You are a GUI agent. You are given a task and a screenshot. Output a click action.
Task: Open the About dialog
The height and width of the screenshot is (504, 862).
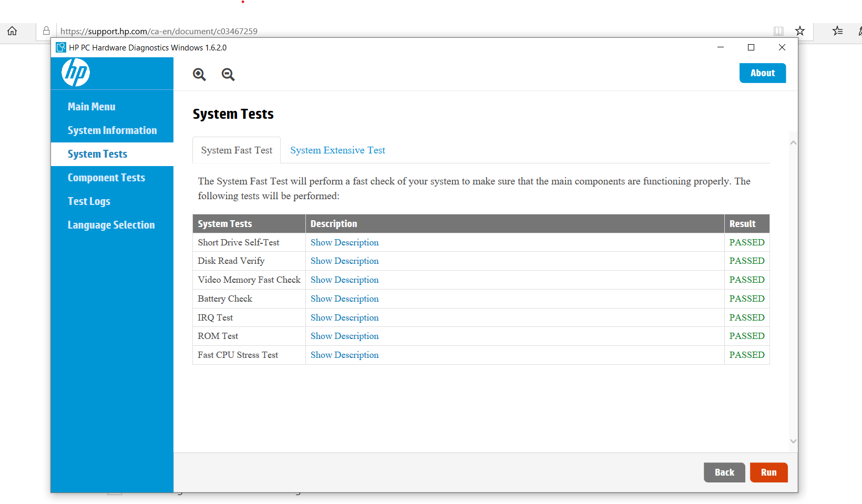coord(762,73)
